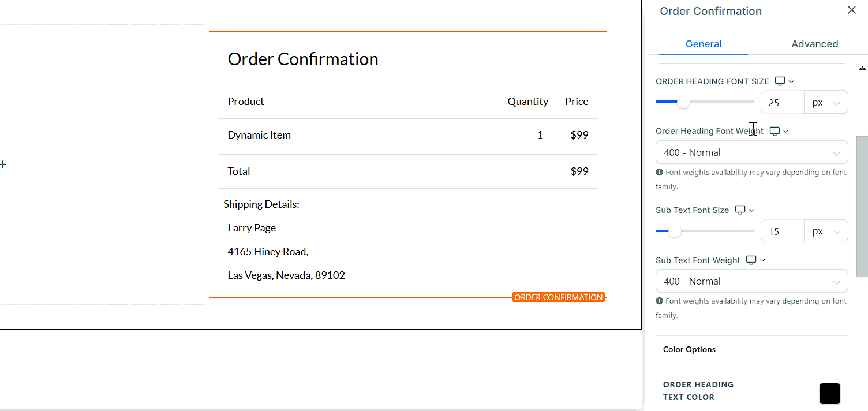This screenshot has width=868, height=411.
Task: Open the Sub Text Font Weight dropdown
Action: (751, 281)
